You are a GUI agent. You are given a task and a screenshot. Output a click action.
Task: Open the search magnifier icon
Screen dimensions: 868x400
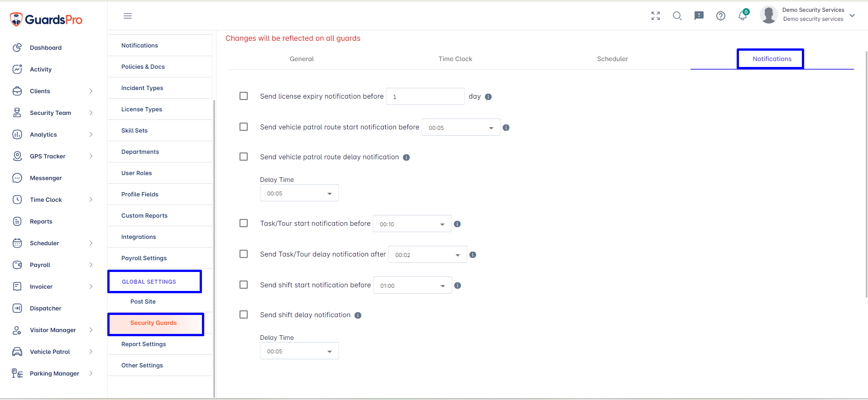click(x=677, y=16)
